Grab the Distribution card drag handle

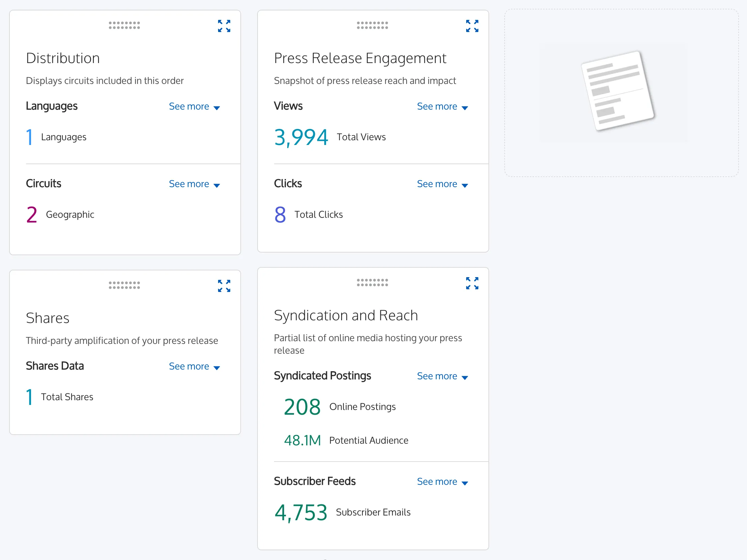(x=124, y=25)
